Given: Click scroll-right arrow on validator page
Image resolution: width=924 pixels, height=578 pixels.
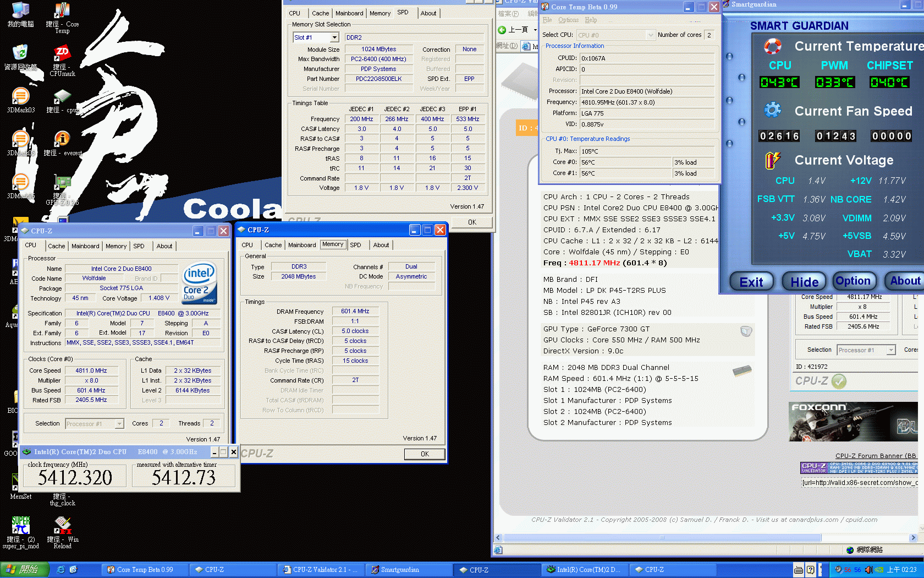Looking at the screenshot, I should click(x=914, y=538).
